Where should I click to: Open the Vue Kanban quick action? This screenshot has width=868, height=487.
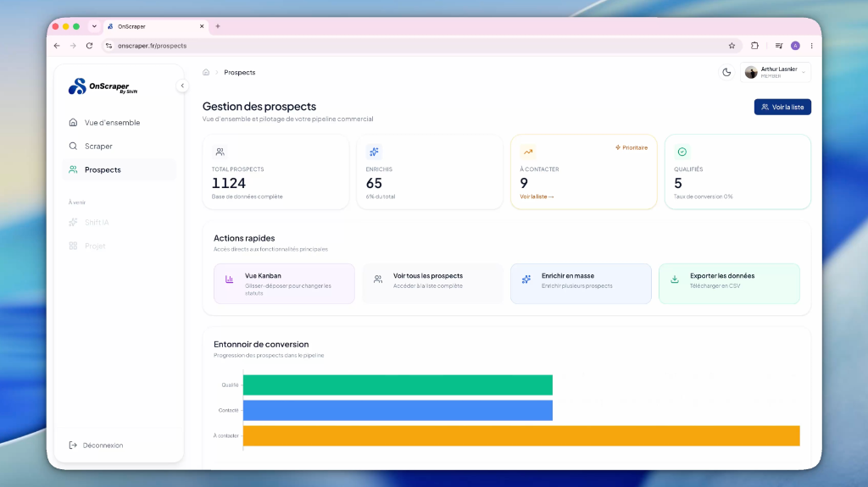click(284, 284)
